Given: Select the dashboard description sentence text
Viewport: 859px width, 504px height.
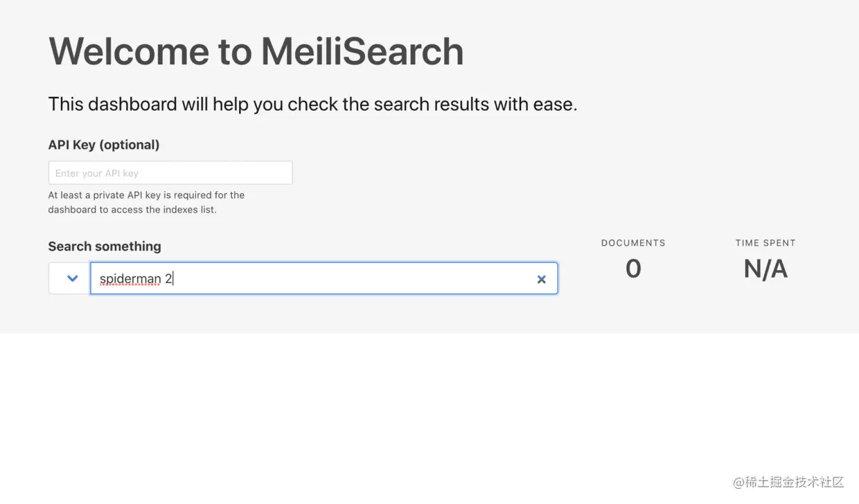Looking at the screenshot, I should [312, 104].
